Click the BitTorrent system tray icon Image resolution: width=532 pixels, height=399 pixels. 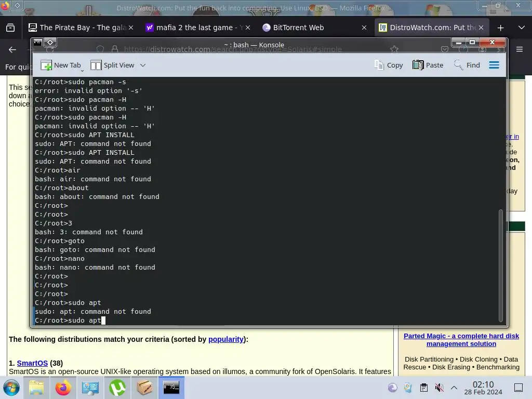click(392, 388)
